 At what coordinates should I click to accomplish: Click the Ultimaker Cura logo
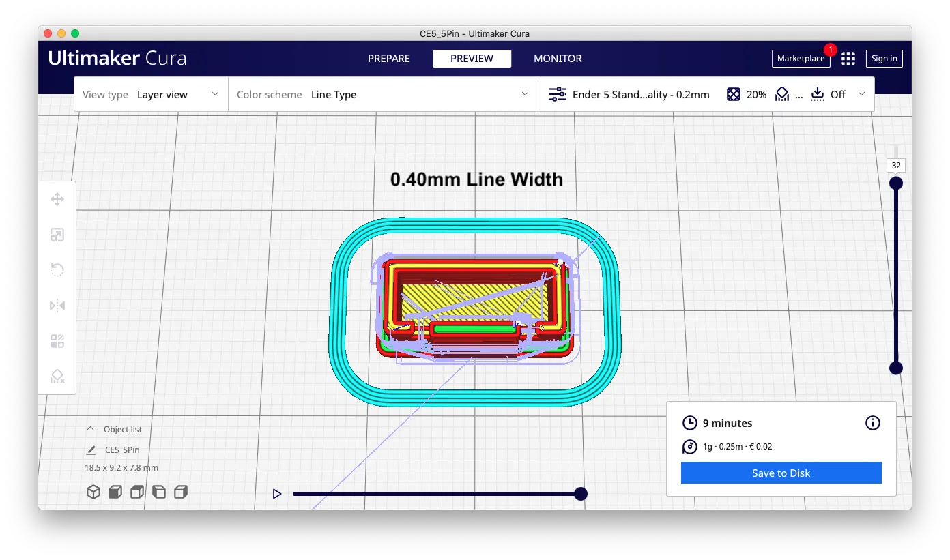point(117,59)
